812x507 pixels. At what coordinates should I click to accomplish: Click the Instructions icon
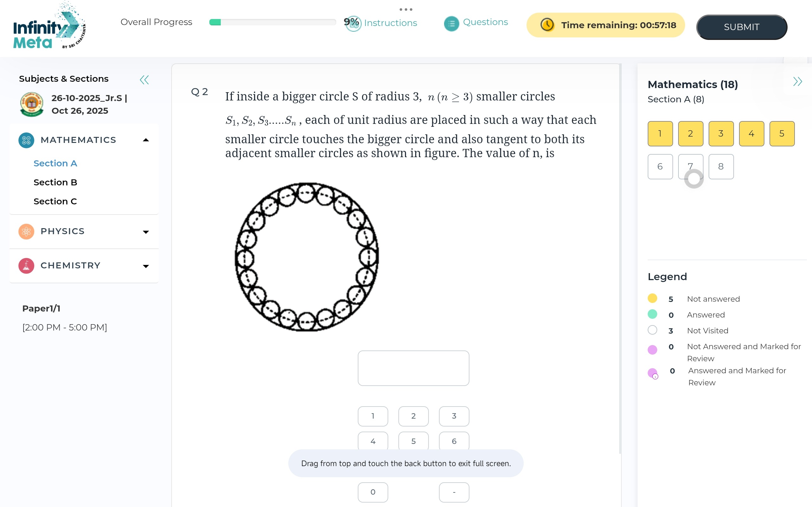[x=353, y=23]
